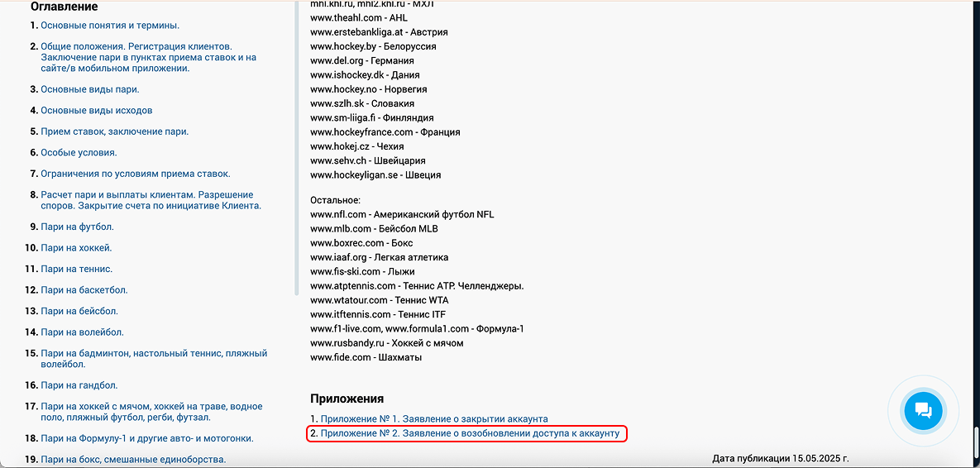The image size is (980, 468).
Task: Open the live chat bubble icon
Action: [923, 410]
